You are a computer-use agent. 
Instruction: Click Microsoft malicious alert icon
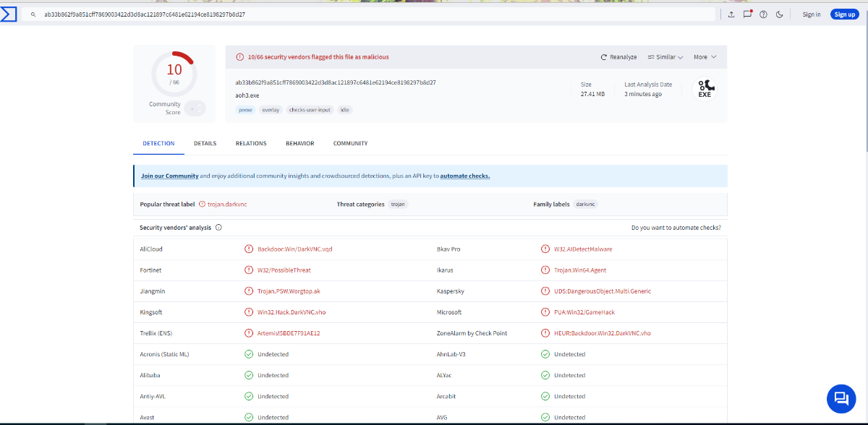[x=545, y=312]
